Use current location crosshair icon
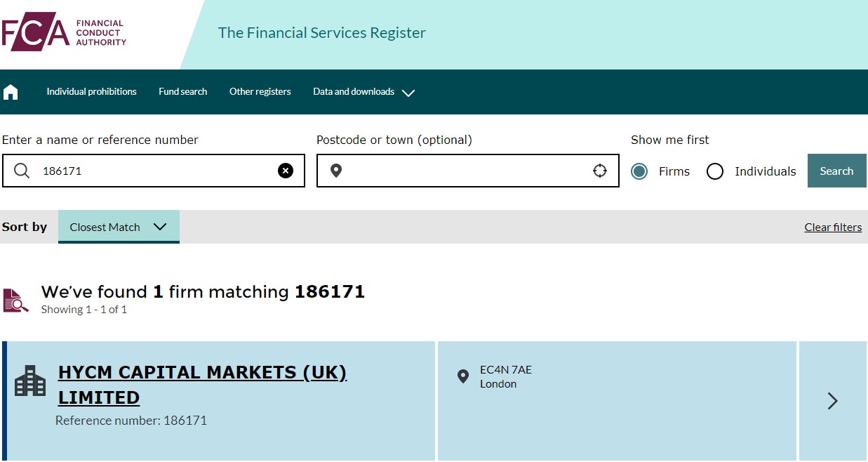 point(600,171)
